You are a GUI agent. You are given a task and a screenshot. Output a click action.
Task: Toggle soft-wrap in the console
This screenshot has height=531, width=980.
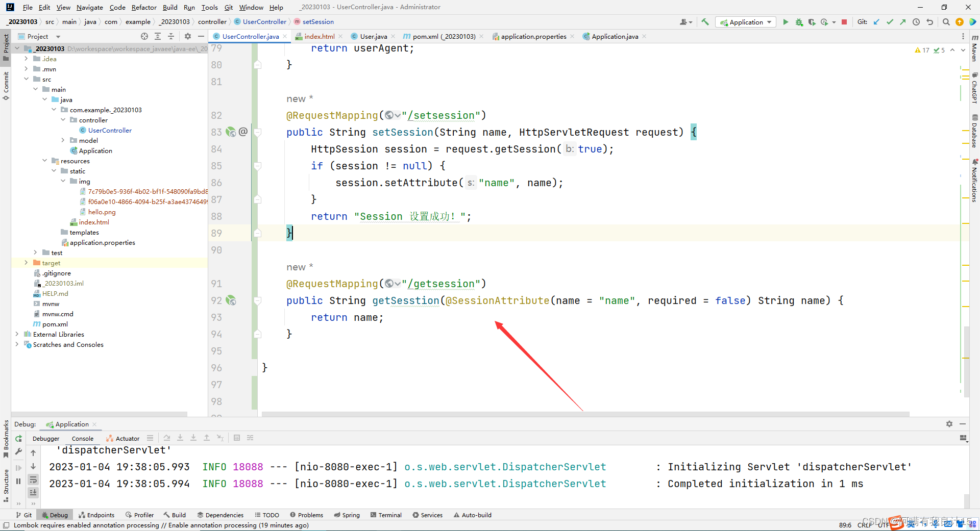coord(33,479)
